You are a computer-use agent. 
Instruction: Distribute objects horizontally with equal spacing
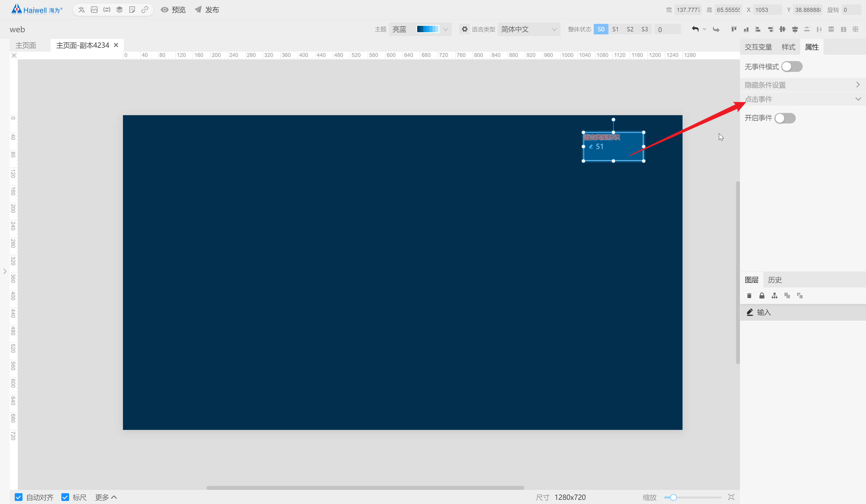pos(819,29)
